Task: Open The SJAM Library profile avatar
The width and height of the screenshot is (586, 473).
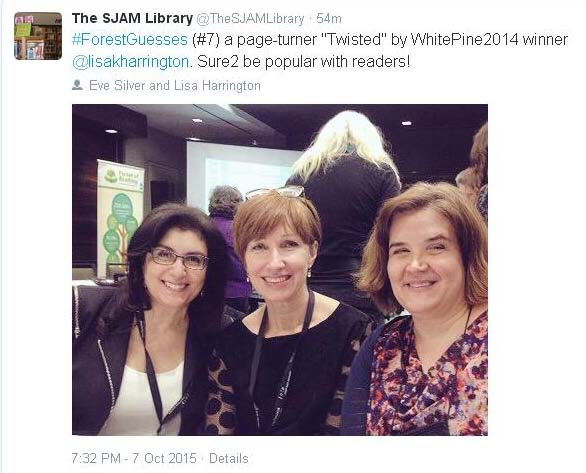Action: point(38,36)
